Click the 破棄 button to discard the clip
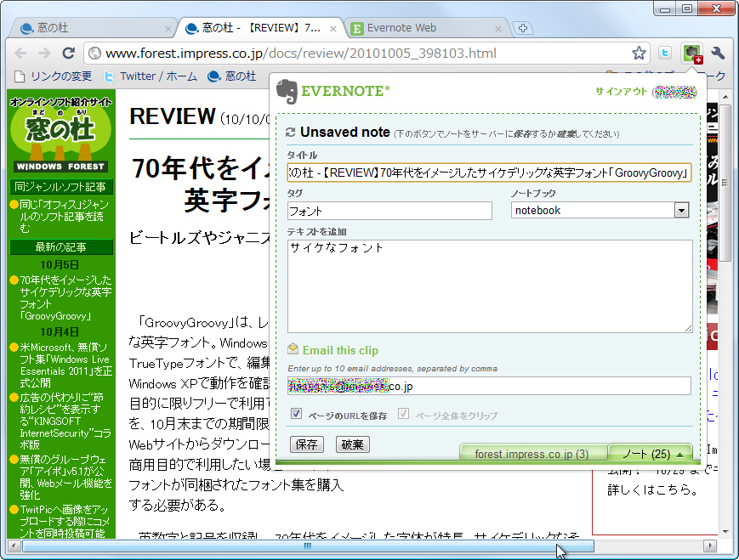 [352, 444]
